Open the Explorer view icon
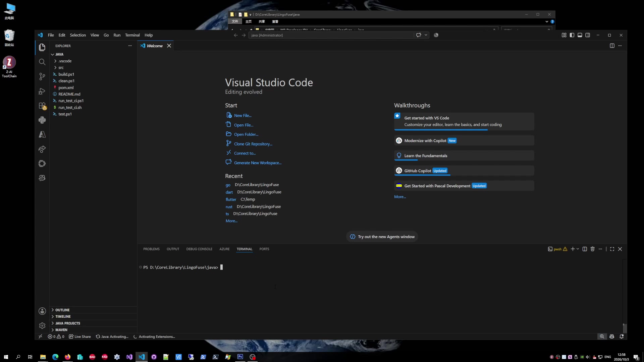The image size is (644, 362). 42,47
